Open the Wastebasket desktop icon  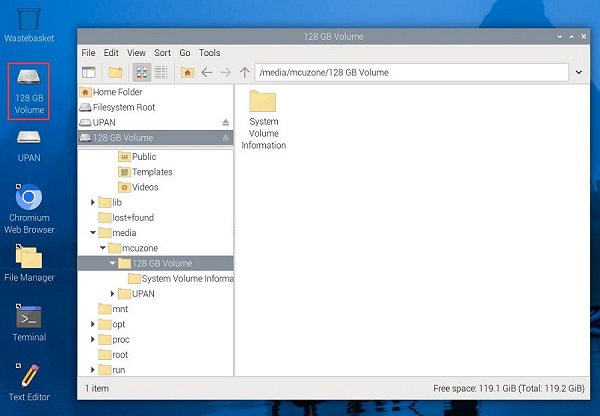click(x=29, y=23)
